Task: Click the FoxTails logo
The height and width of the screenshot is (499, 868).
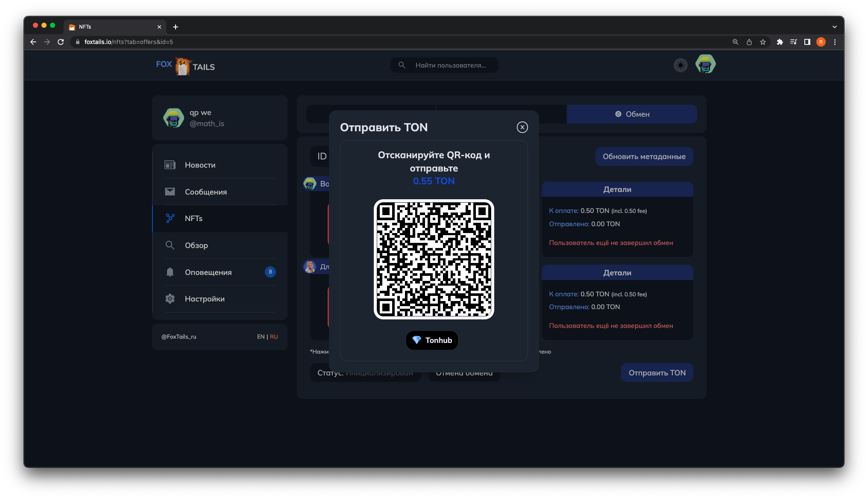Action: (x=185, y=66)
